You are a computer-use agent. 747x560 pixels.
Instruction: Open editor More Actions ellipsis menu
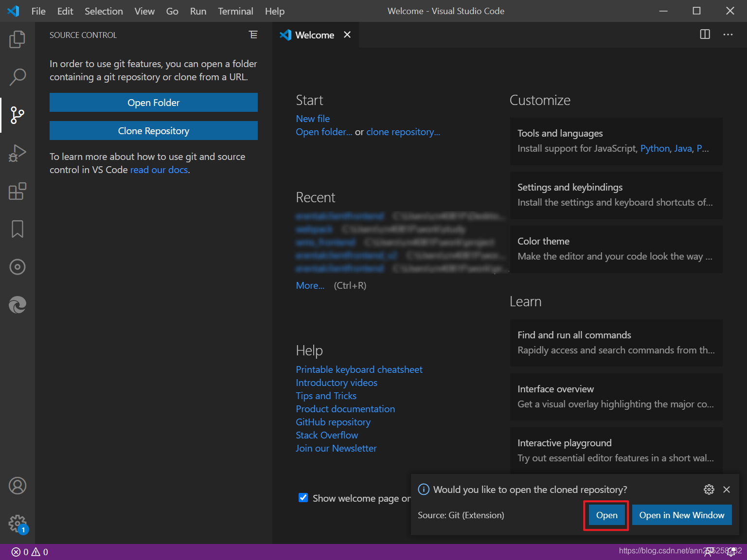tap(728, 34)
